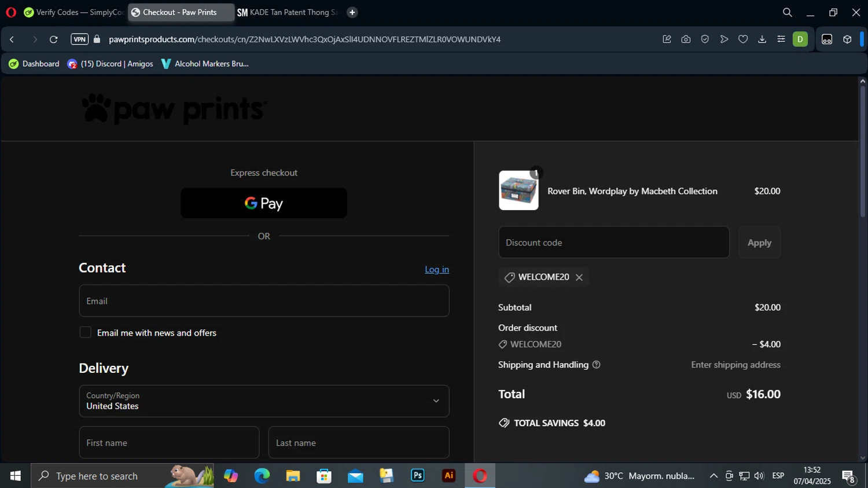Focus the Last name field

(359, 443)
